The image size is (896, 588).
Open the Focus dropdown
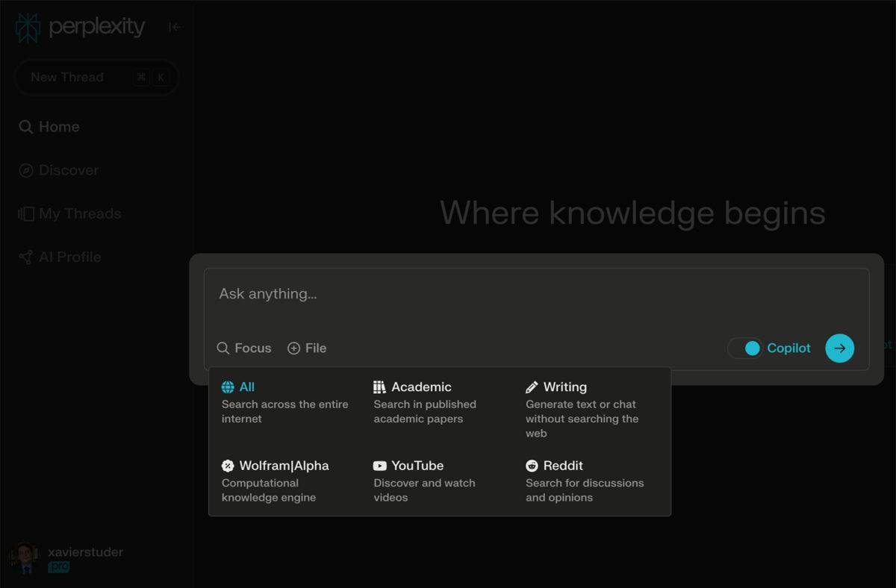click(x=244, y=348)
